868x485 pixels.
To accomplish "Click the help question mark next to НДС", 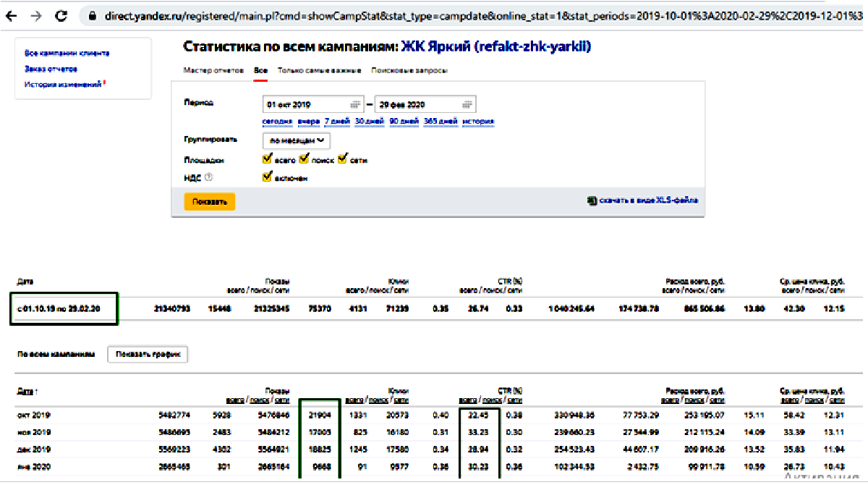I will (x=208, y=177).
